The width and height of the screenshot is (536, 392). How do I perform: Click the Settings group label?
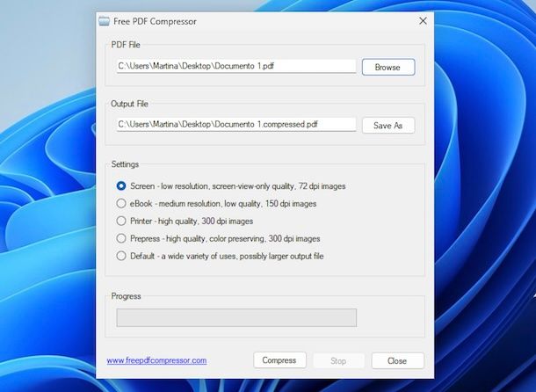point(125,164)
